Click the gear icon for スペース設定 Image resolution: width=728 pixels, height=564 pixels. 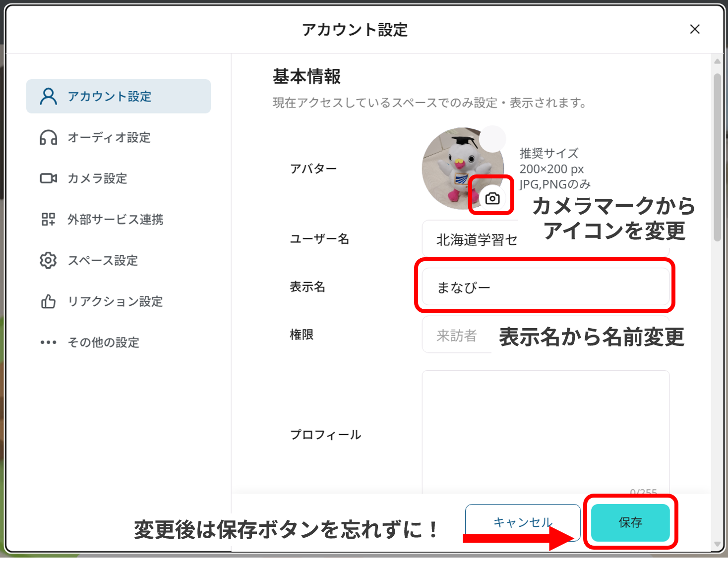point(49,260)
